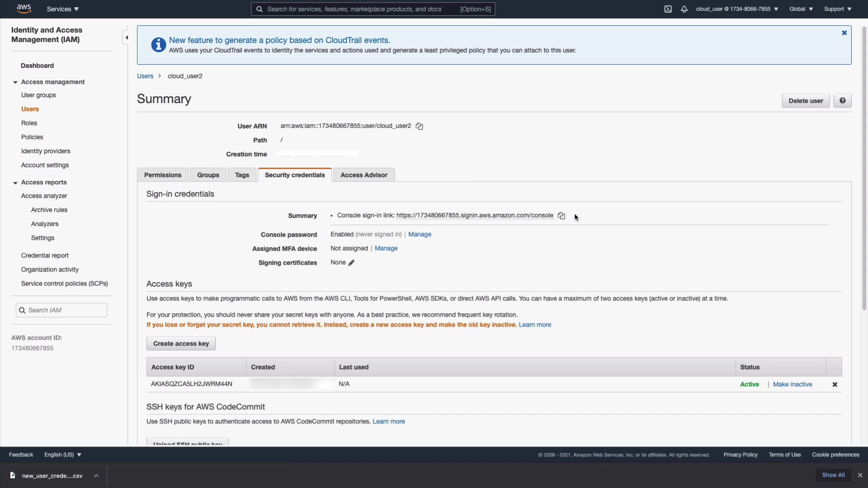
Task: Click the help question mark button
Action: coord(842,101)
